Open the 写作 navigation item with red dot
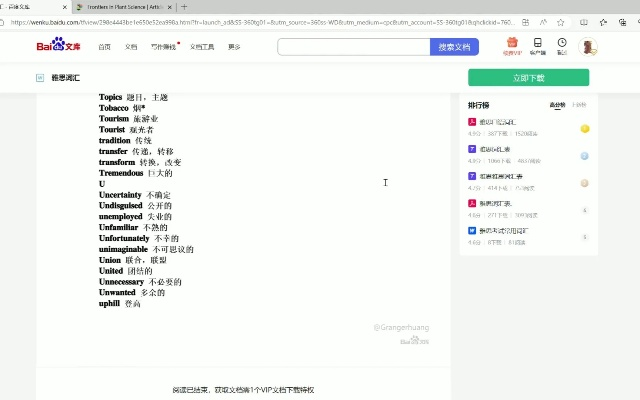 [164, 47]
